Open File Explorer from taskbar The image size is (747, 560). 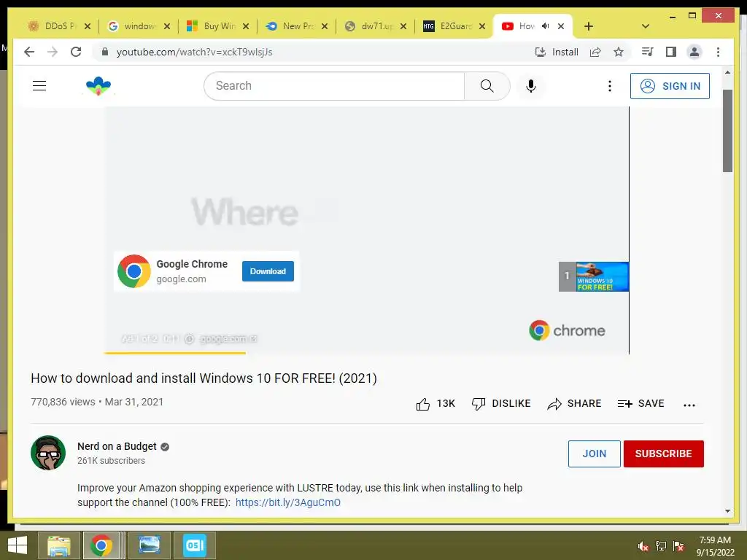(x=58, y=545)
